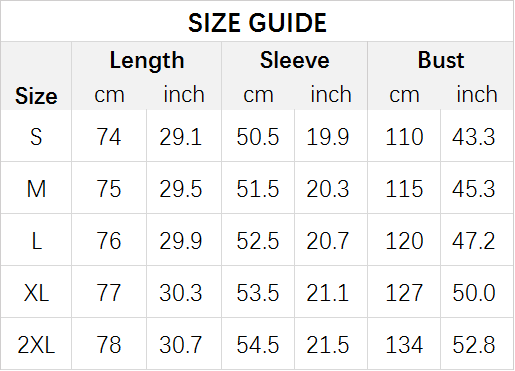
Task: Select the S size row label
Action: (36, 137)
